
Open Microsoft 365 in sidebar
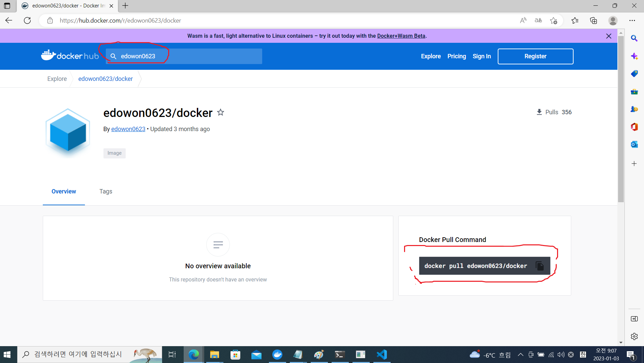point(634,127)
